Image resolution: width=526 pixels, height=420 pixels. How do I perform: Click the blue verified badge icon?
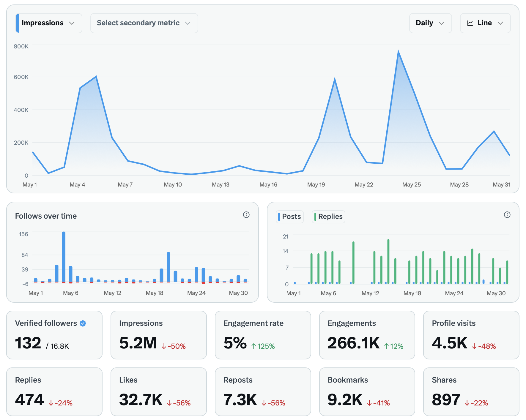tap(83, 323)
